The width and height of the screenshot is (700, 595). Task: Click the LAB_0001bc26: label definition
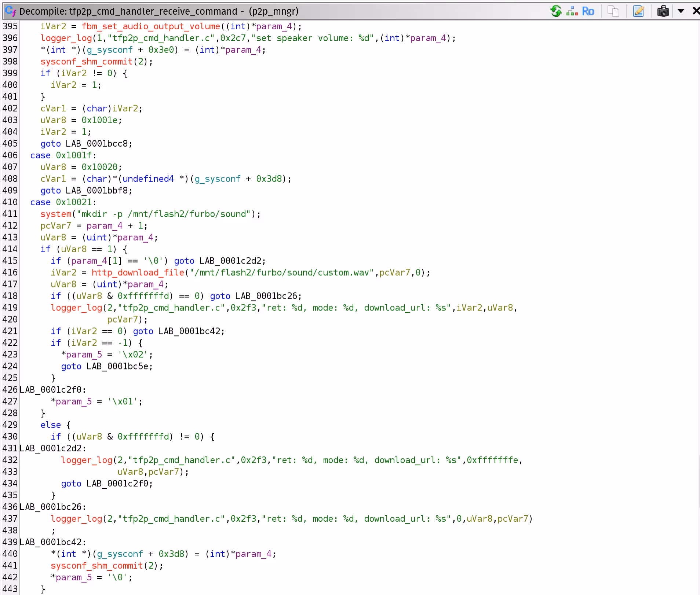point(52,507)
